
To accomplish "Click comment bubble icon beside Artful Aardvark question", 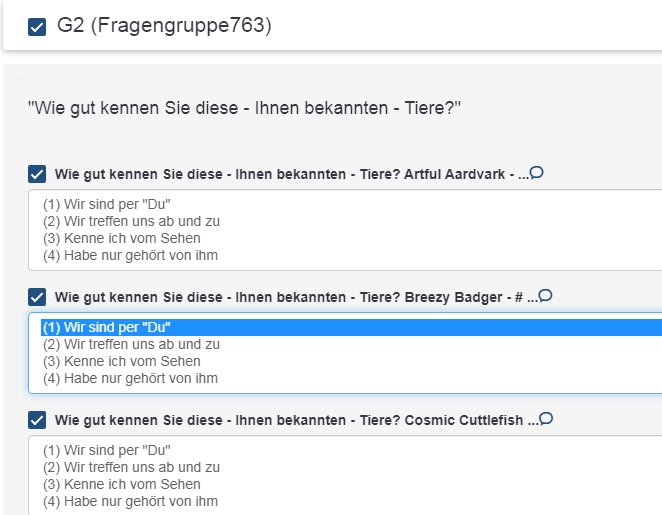I will pyautogui.click(x=536, y=173).
